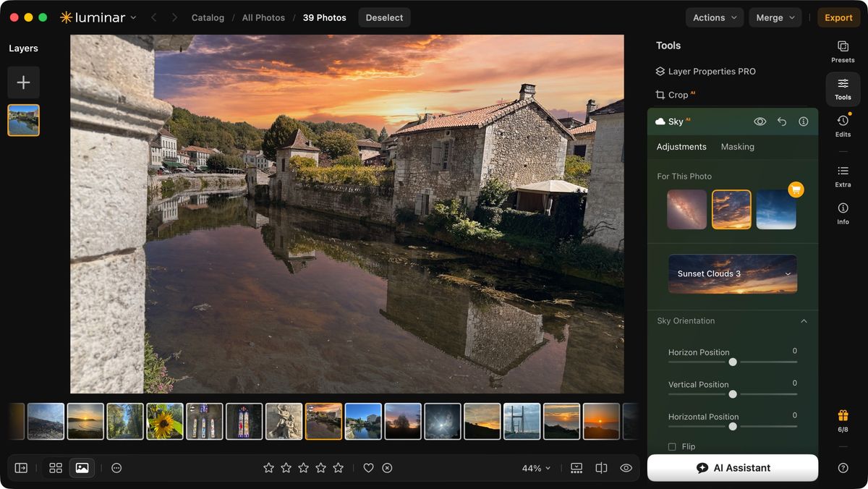The image size is (868, 489).
Task: Go to Catalog breadcrumb
Action: [208, 17]
